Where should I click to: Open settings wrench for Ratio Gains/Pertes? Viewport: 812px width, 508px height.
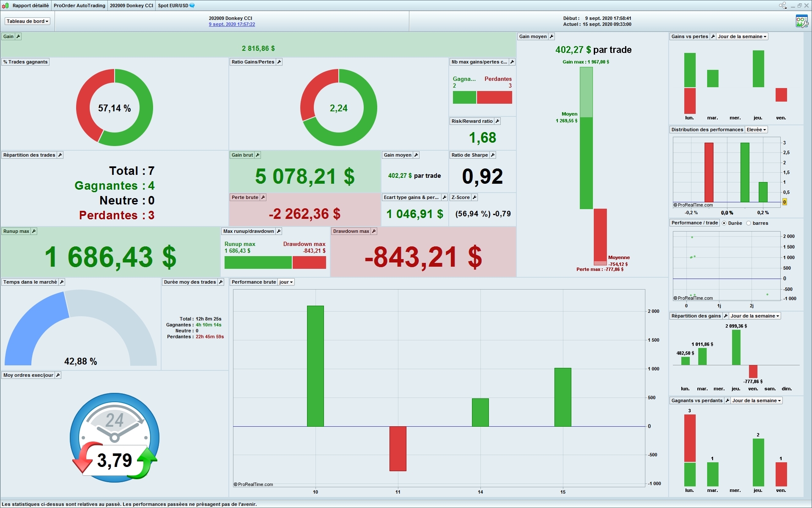[279, 62]
